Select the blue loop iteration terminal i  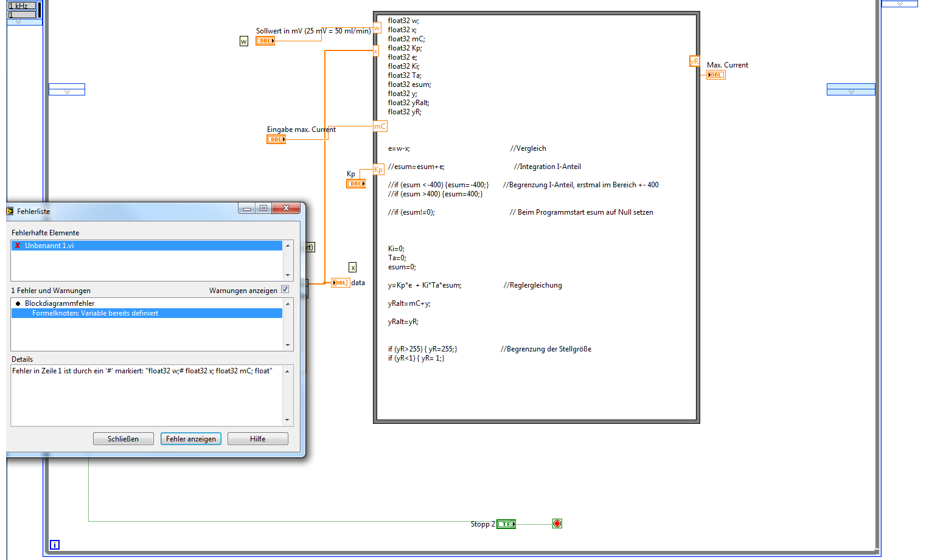(55, 545)
